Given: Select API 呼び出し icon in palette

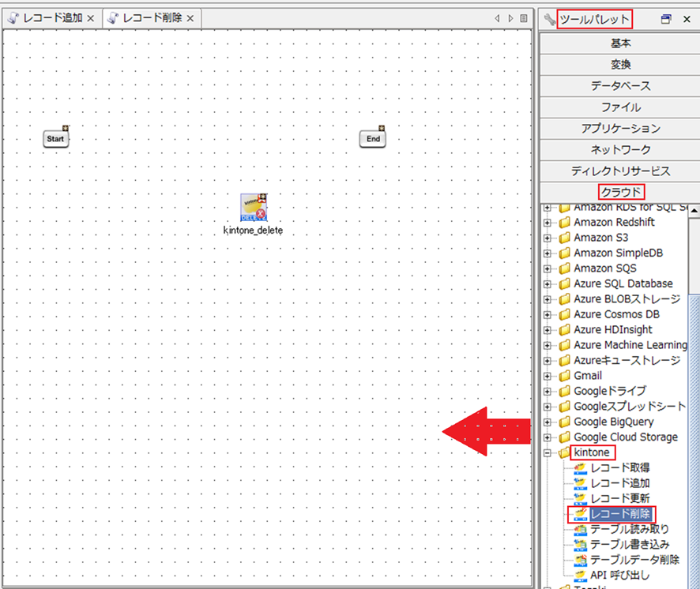Looking at the screenshot, I should (x=580, y=575).
